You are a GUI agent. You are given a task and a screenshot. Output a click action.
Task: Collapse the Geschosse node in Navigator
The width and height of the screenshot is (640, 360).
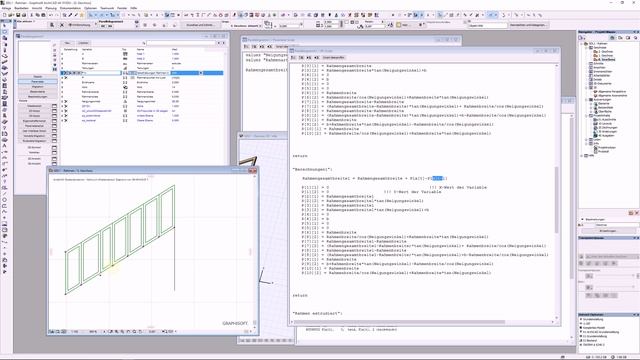[586, 47]
